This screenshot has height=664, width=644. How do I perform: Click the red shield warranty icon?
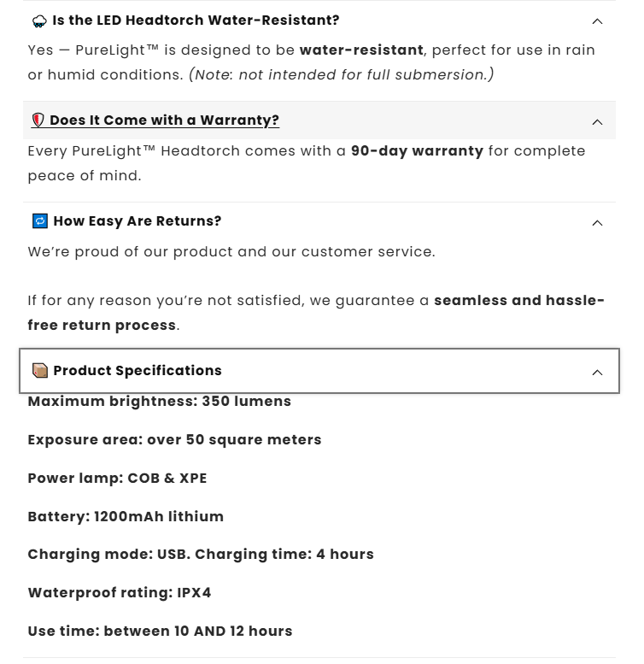pyautogui.click(x=38, y=120)
